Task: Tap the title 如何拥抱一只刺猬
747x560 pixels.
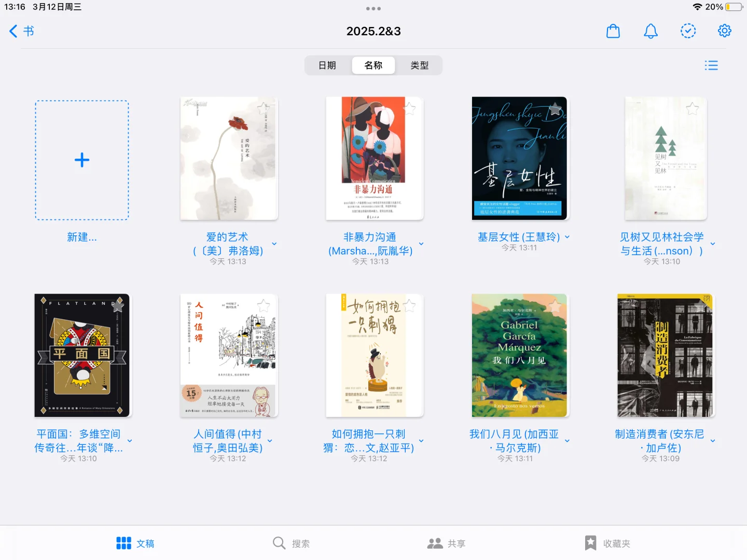Action: point(369,441)
